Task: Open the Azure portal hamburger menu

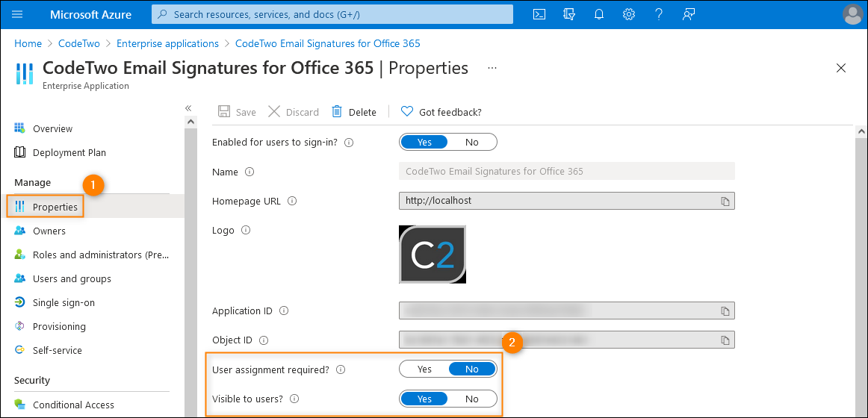Action: pos(17,15)
